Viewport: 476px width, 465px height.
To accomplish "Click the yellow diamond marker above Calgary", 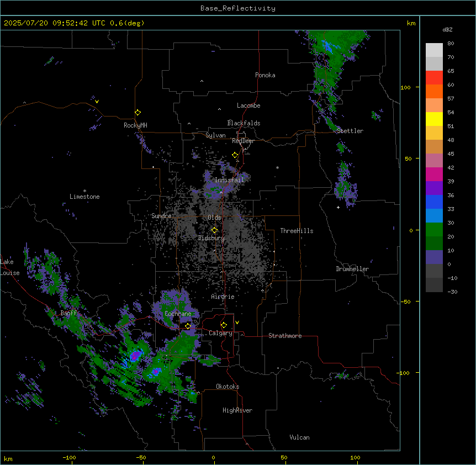I will [x=224, y=325].
